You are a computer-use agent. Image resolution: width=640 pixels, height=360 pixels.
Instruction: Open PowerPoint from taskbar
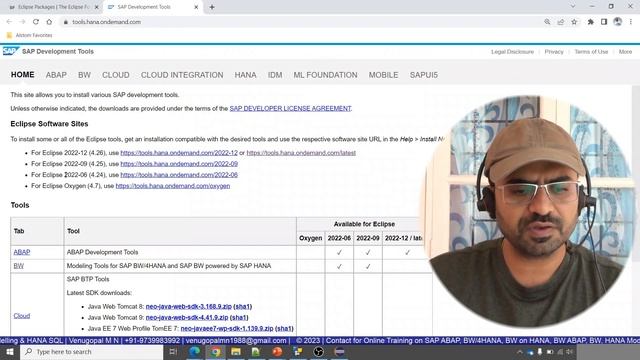pyautogui.click(x=277, y=351)
